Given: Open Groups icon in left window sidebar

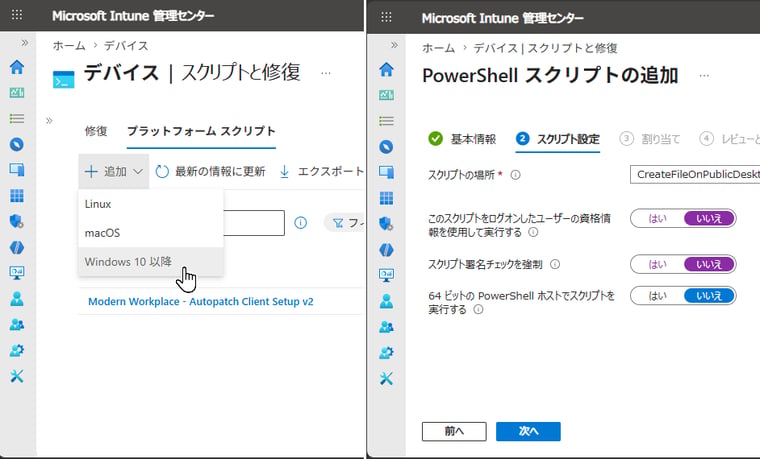Looking at the screenshot, I should [x=17, y=324].
